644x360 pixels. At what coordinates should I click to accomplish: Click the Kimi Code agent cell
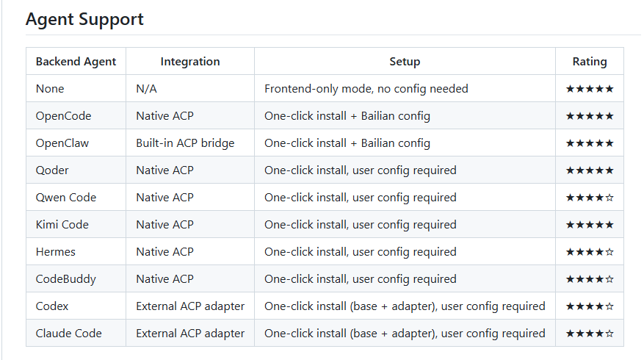[62, 224]
